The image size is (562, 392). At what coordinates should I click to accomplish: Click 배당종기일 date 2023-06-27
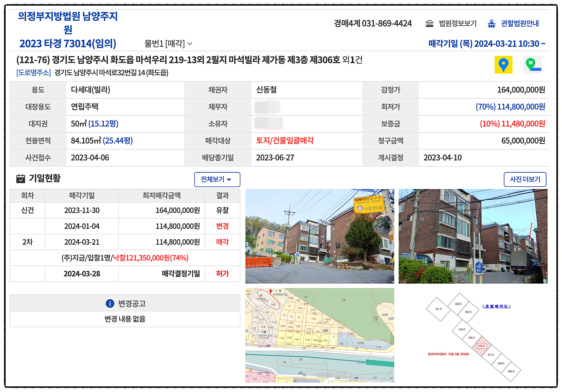[275, 158]
